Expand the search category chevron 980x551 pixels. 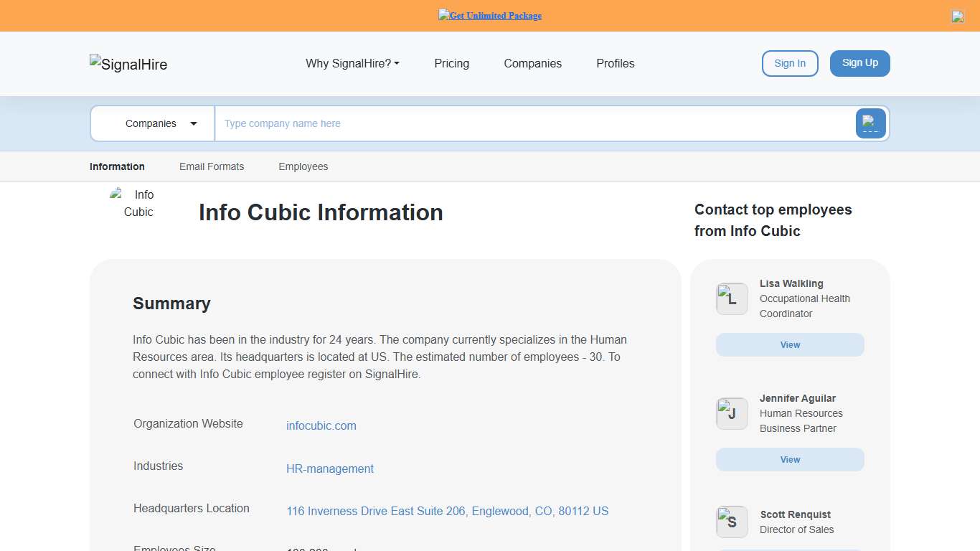pos(193,123)
